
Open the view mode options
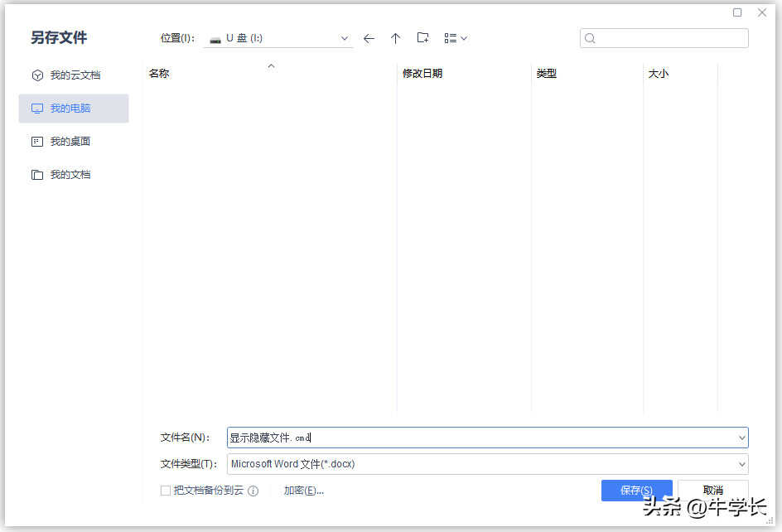[456, 38]
